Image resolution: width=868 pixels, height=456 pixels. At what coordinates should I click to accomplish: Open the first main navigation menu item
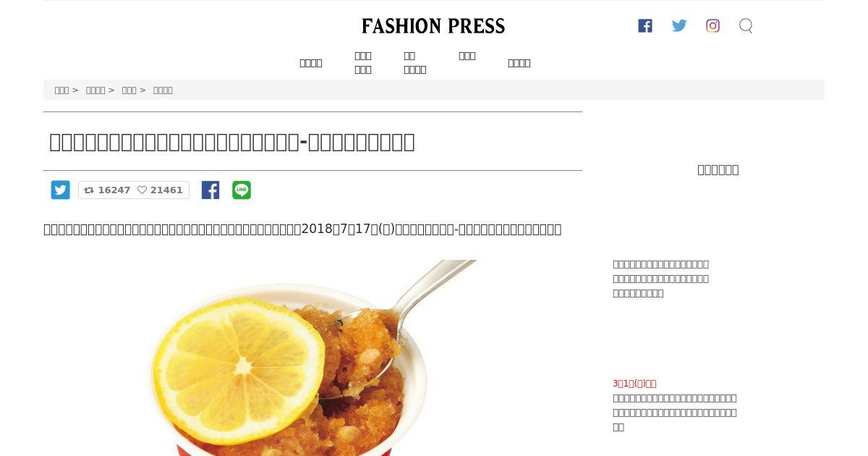tap(311, 63)
